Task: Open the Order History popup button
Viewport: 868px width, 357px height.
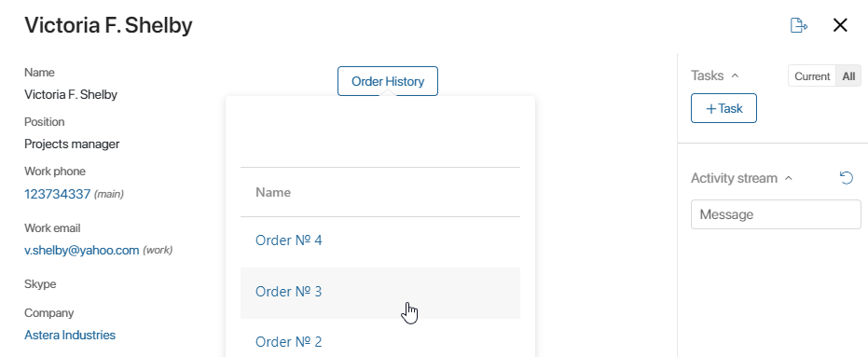Action: pos(388,81)
